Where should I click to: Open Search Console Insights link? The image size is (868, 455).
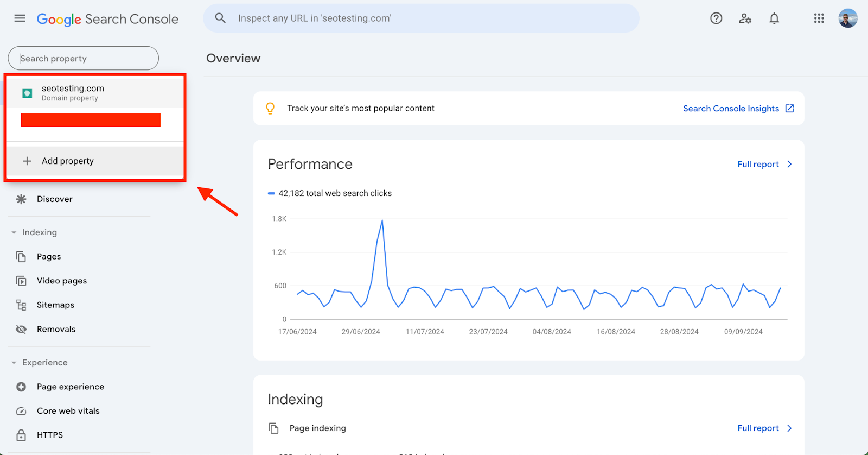[x=731, y=109]
